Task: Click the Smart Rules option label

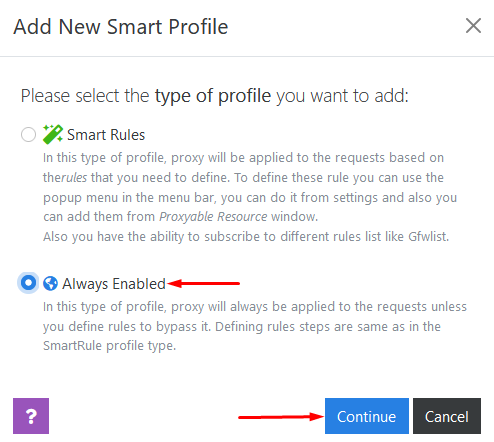Action: click(x=106, y=135)
